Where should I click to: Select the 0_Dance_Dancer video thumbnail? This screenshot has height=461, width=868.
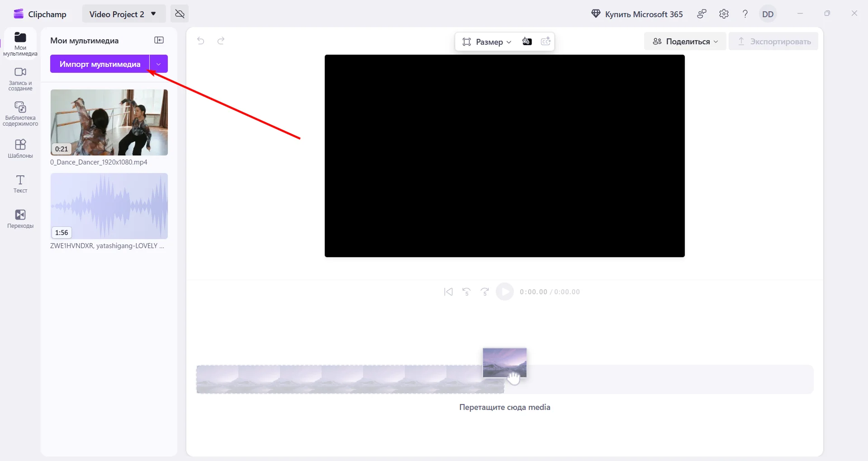pyautogui.click(x=109, y=122)
